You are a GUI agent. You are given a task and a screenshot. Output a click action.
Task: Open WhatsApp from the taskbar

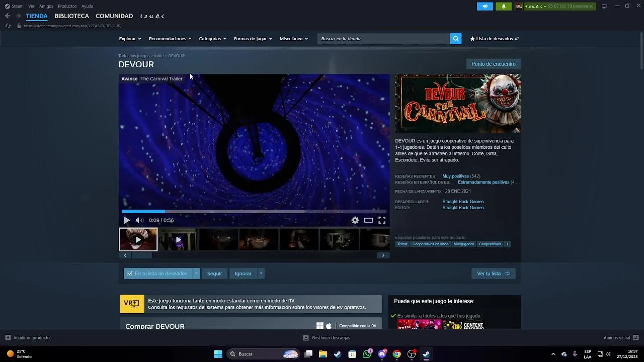[x=367, y=354]
